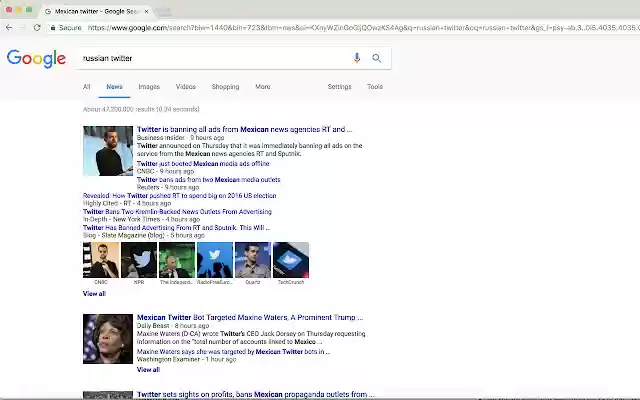Image resolution: width=640 pixels, height=400 pixels.
Task: Open 'Twitter Has Banned Advertising From RT' link
Action: (176, 227)
